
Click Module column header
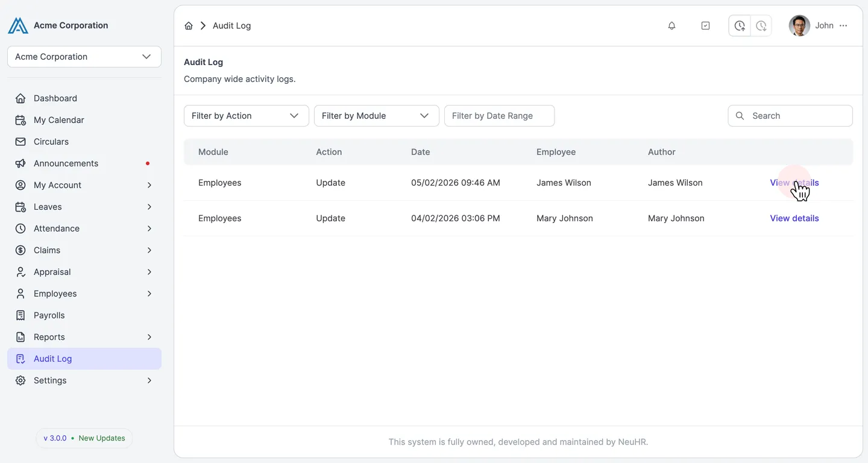tap(213, 152)
